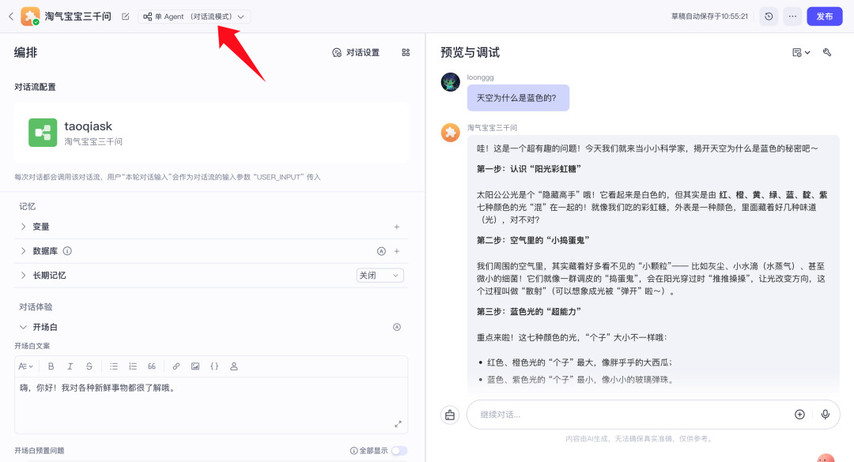Viewport: 854px width, 462px height.
Task: Expand the 变量 section
Action: pos(24,227)
